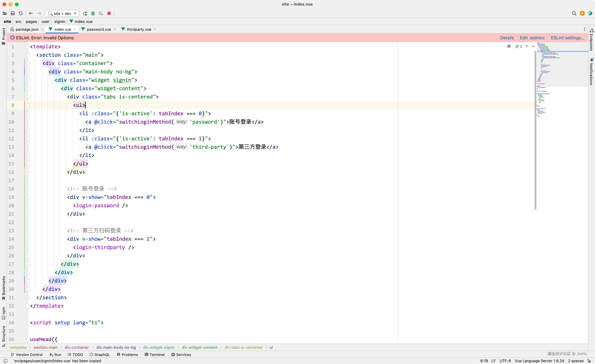Stop the running process with red square
Screen dimensions: 595x364
click(x=109, y=13)
